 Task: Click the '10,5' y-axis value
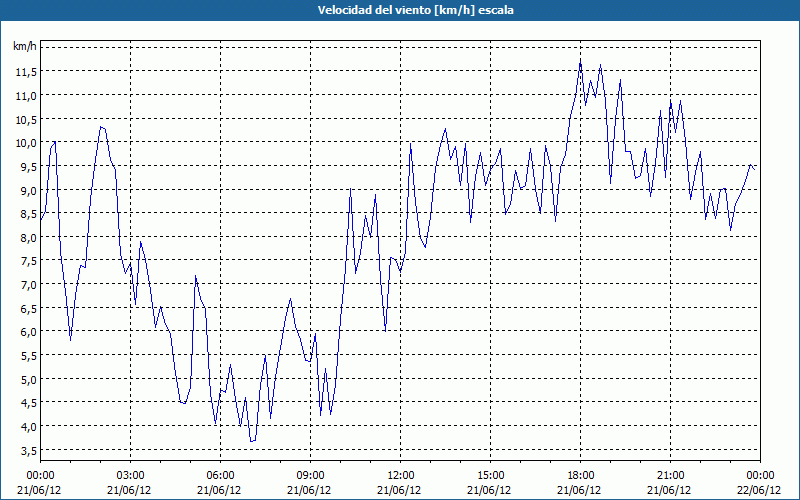coord(26,119)
